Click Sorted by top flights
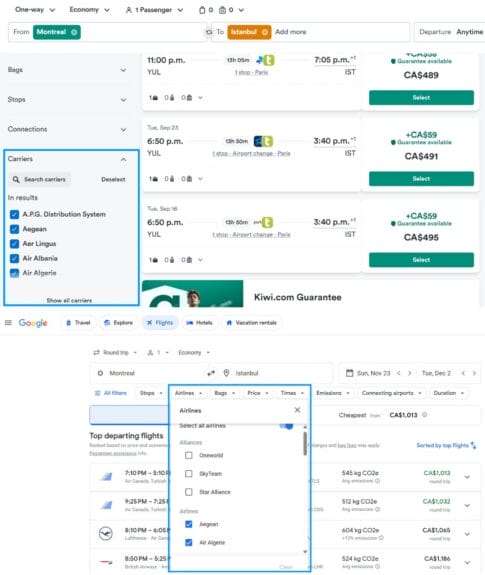Screen dimensions: 485x575 [446, 445]
